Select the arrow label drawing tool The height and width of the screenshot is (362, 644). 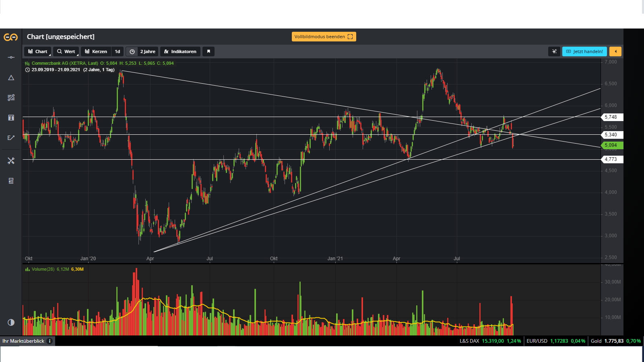tap(11, 138)
